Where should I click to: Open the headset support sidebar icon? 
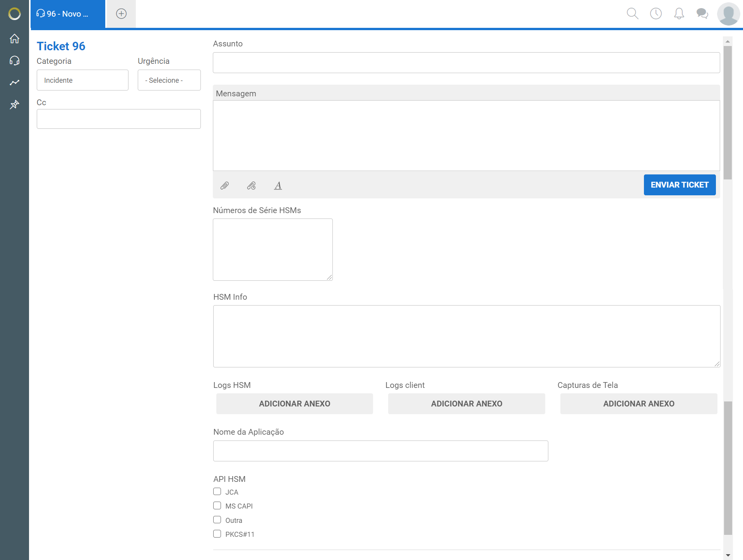click(14, 61)
